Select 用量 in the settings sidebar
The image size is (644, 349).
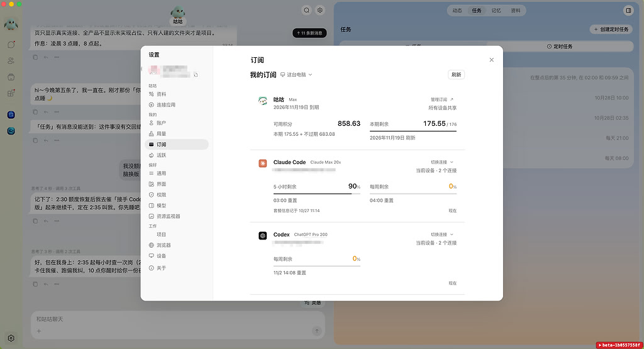pyautogui.click(x=177, y=133)
